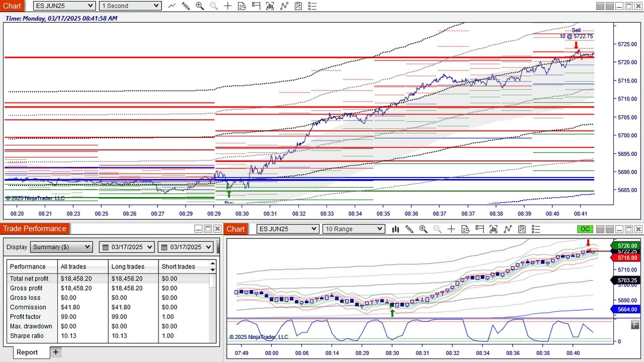
Task: Click the up arrow of performance grid scroll
Action: 213,263
